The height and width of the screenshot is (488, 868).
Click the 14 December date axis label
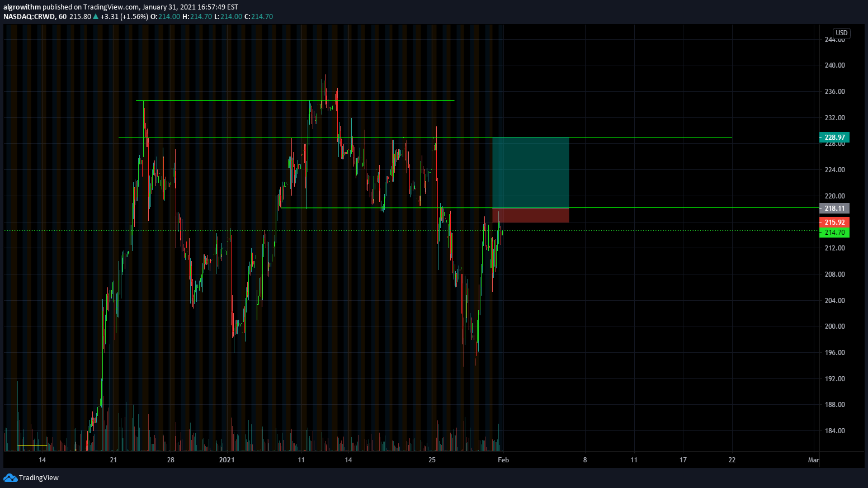click(x=42, y=460)
